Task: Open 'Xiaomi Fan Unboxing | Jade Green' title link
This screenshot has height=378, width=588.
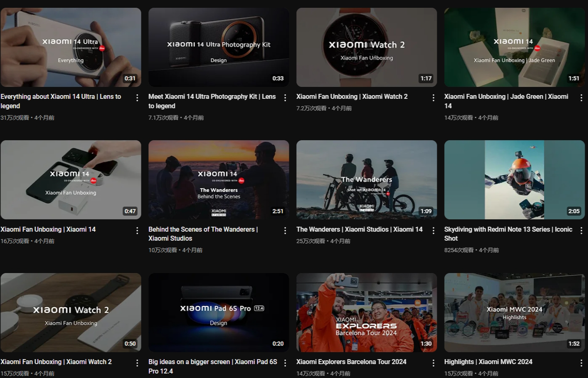Action: pos(506,97)
